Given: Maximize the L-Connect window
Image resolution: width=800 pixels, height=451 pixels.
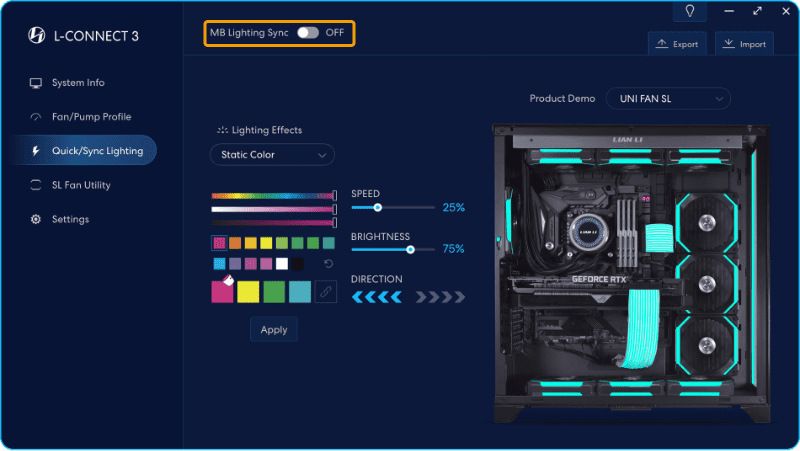Looking at the screenshot, I should (x=758, y=11).
